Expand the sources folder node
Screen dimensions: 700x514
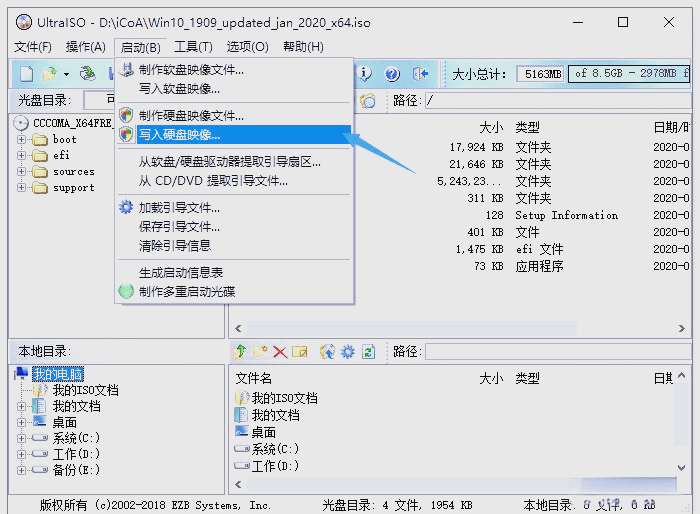(21, 171)
